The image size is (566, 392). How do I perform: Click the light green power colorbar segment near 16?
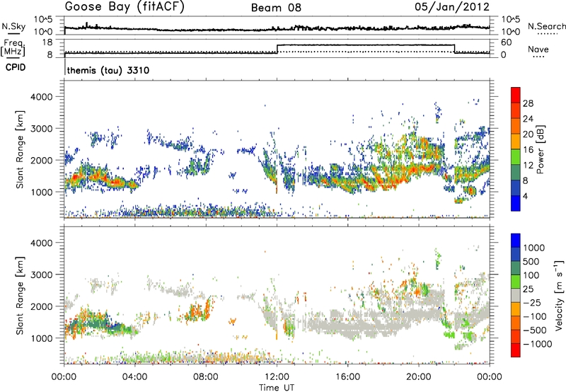pyautogui.click(x=516, y=157)
